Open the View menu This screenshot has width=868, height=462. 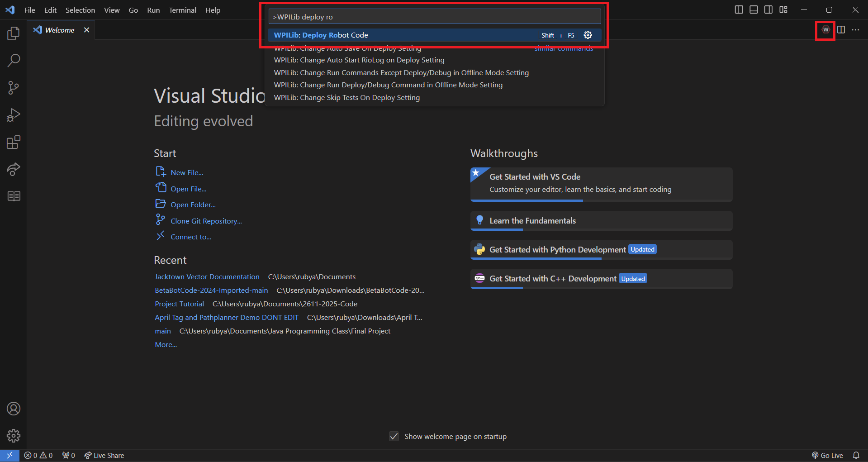[112, 10]
